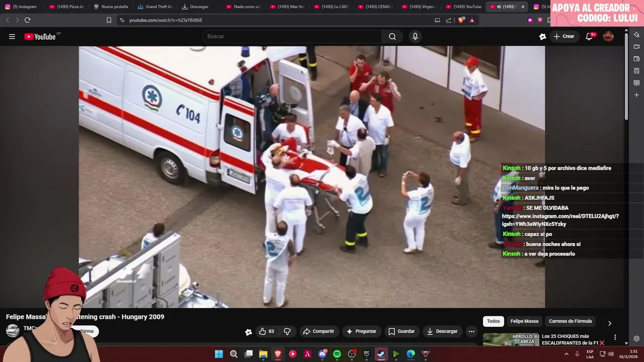644x362 pixels.
Task: Close the active YouTube tab
Action: click(523, 7)
